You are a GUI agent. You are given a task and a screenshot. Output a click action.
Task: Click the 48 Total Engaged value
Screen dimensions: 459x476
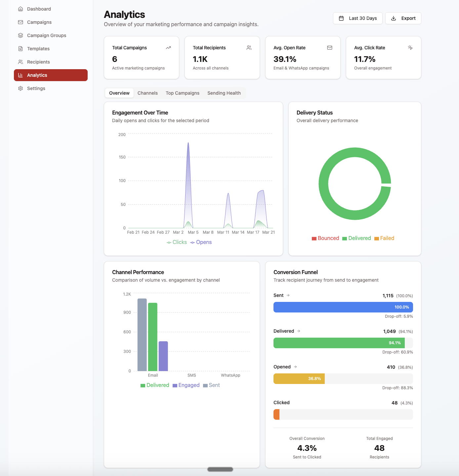pyautogui.click(x=379, y=448)
